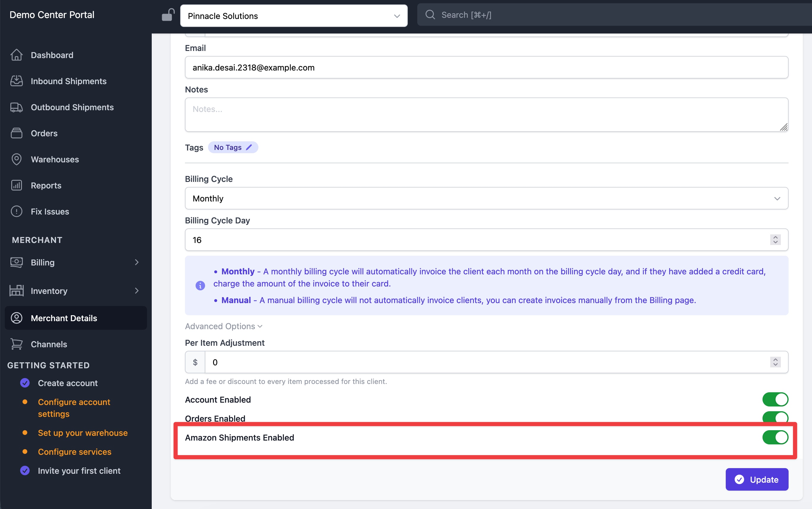The height and width of the screenshot is (509, 812).
Task: Open the Billing Cycle Monthly dropdown
Action: (x=487, y=198)
